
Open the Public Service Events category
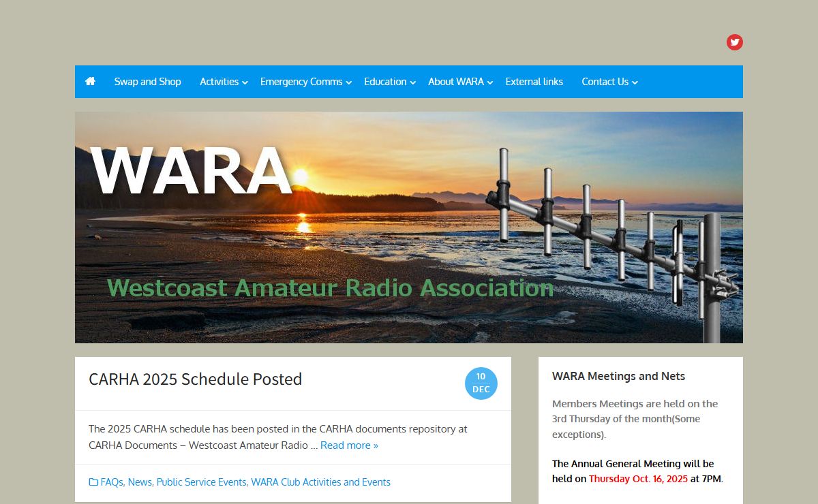click(201, 482)
